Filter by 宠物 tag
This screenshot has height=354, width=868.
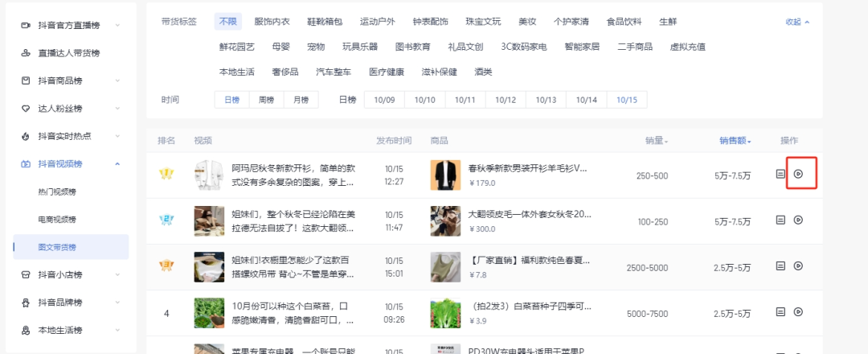coord(316,47)
